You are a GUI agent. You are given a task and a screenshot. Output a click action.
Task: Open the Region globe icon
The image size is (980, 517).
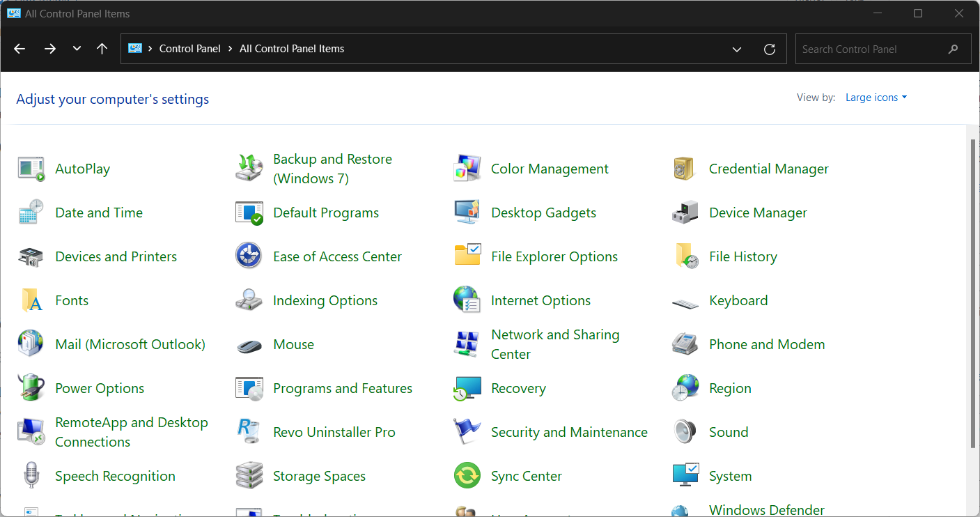point(685,388)
